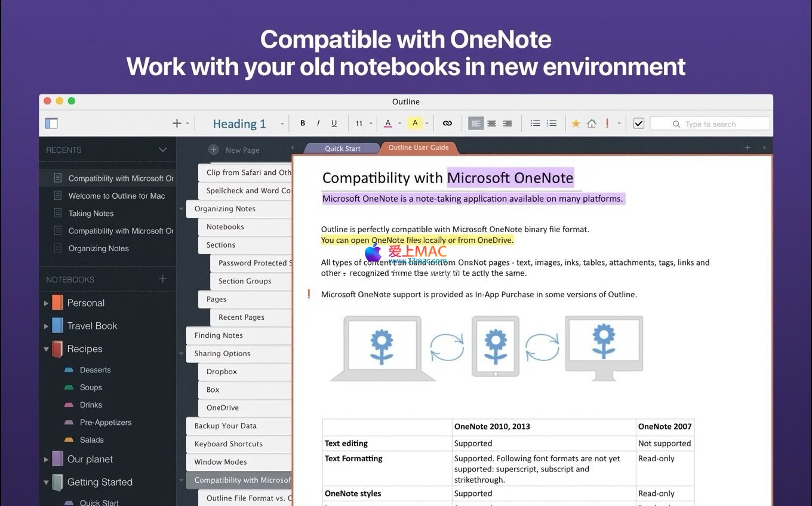This screenshot has width=812, height=506.
Task: Click the home tag icon
Action: [592, 124]
